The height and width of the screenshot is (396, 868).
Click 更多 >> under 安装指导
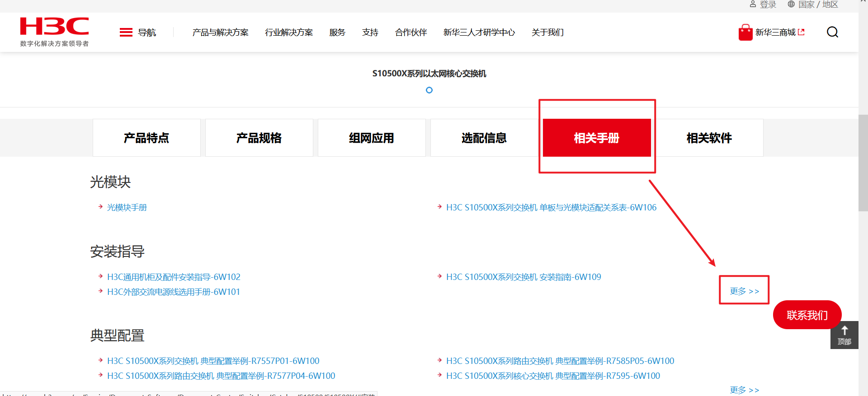click(x=745, y=291)
